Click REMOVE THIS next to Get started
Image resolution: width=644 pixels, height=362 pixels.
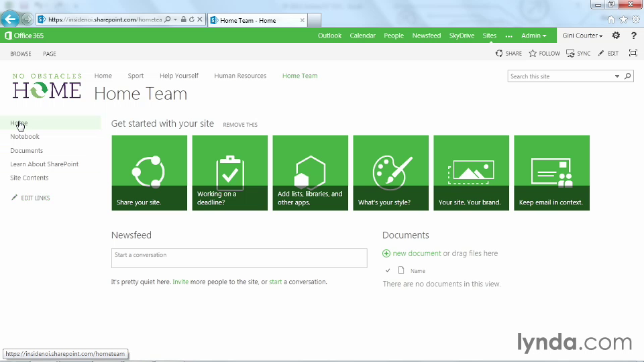pyautogui.click(x=240, y=125)
